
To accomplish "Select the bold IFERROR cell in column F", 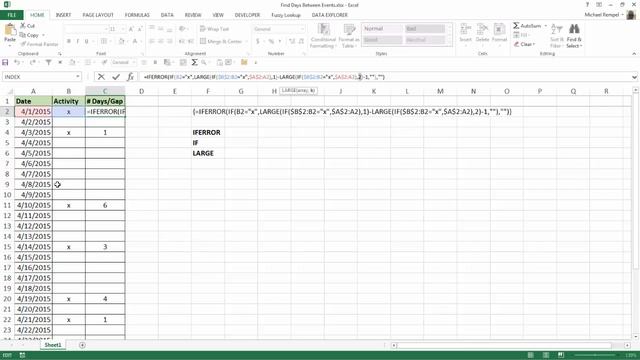I will [x=207, y=133].
